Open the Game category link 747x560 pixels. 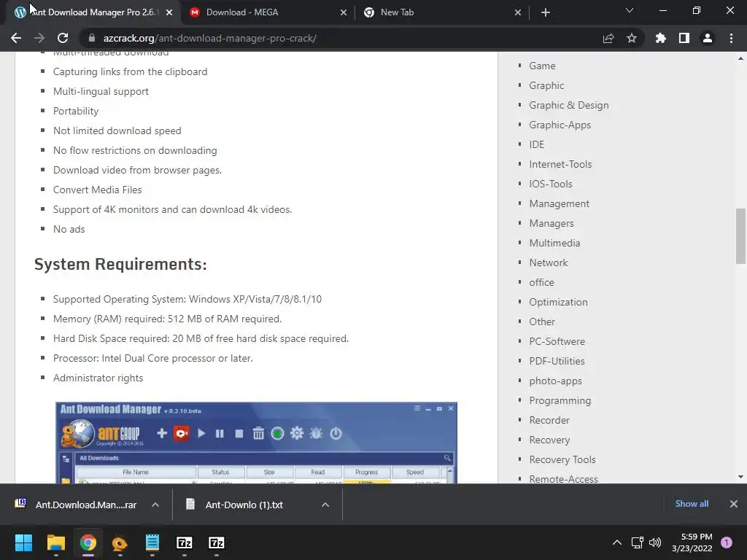pos(542,66)
